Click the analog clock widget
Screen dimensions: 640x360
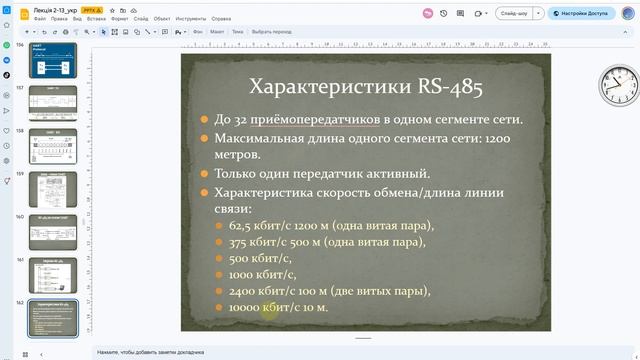[x=619, y=85]
